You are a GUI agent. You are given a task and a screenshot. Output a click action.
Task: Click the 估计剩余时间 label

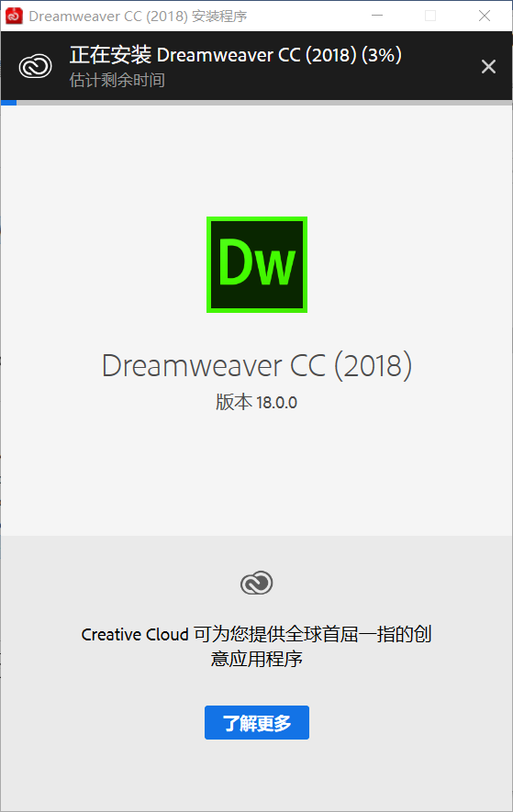point(117,80)
